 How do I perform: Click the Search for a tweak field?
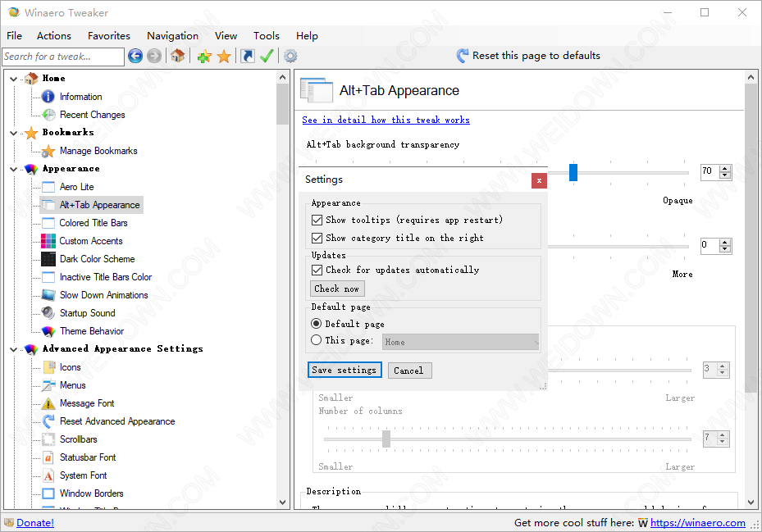click(63, 57)
